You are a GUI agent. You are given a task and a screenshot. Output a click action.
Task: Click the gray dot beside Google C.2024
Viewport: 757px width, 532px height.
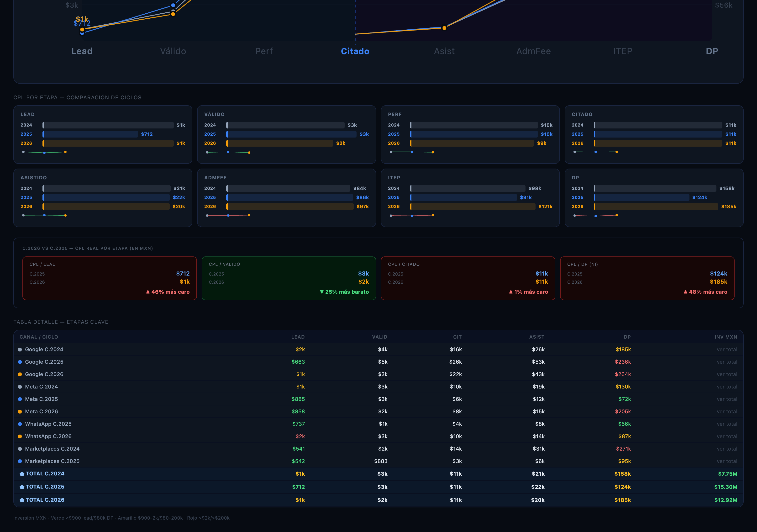click(20, 350)
